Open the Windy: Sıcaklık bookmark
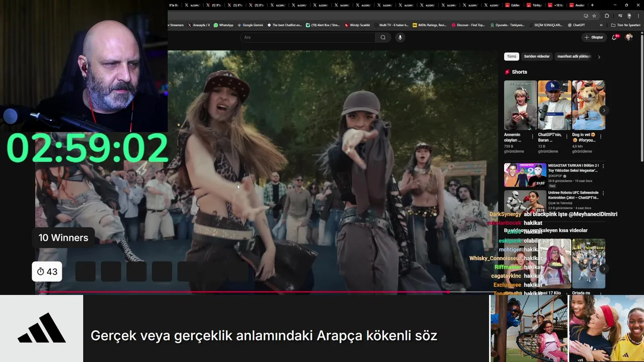Screen dimensions: 644x362 coord(357,25)
